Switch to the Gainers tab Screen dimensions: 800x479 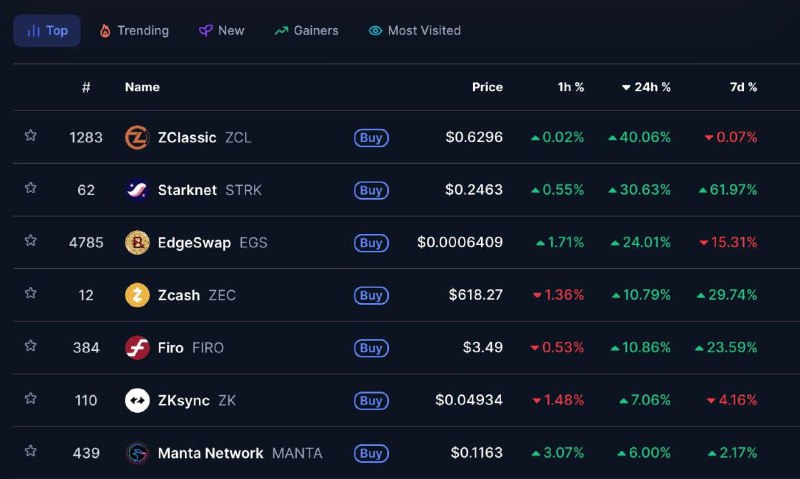click(x=306, y=31)
